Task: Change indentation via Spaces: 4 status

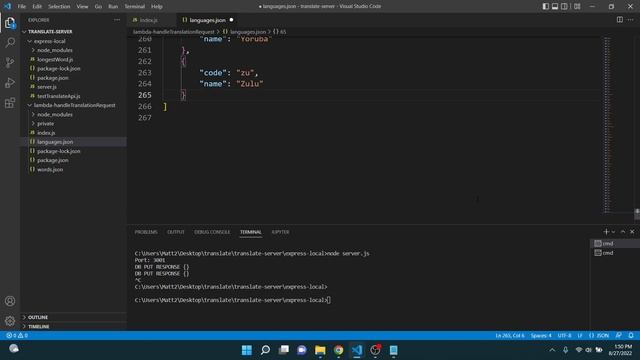Action: (x=541, y=336)
